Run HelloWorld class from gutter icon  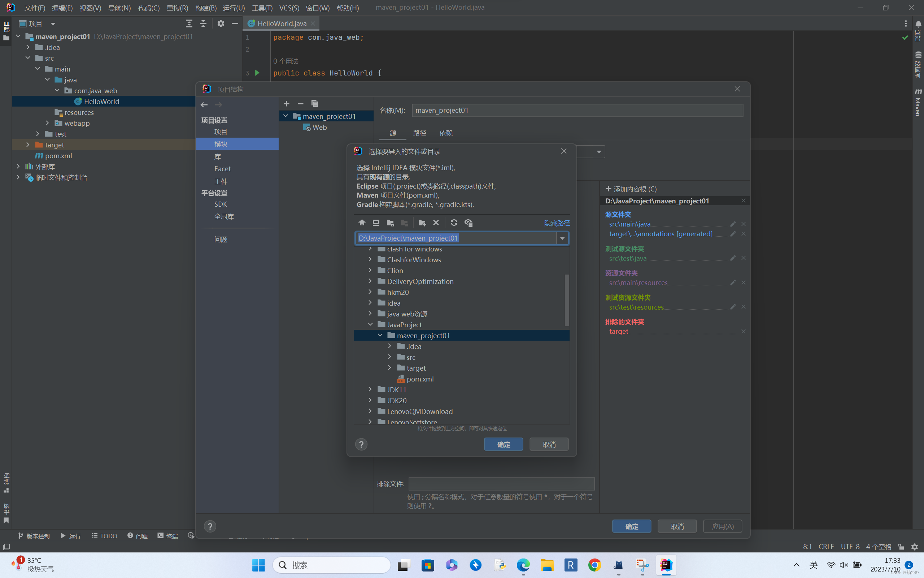click(x=257, y=73)
